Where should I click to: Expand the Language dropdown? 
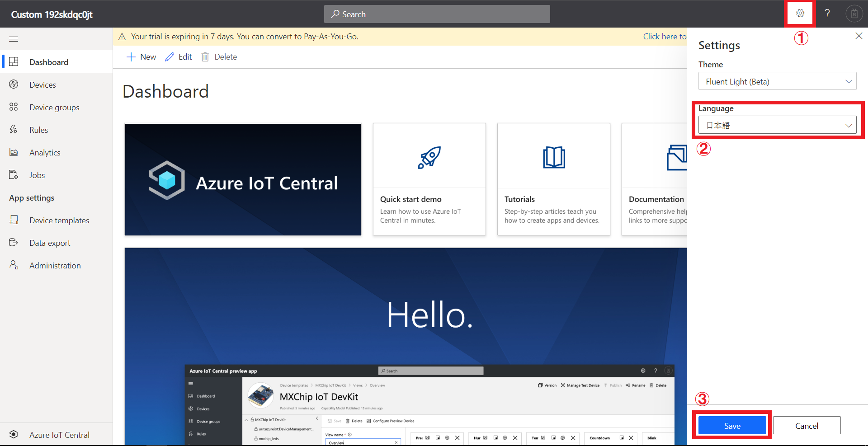(x=777, y=126)
